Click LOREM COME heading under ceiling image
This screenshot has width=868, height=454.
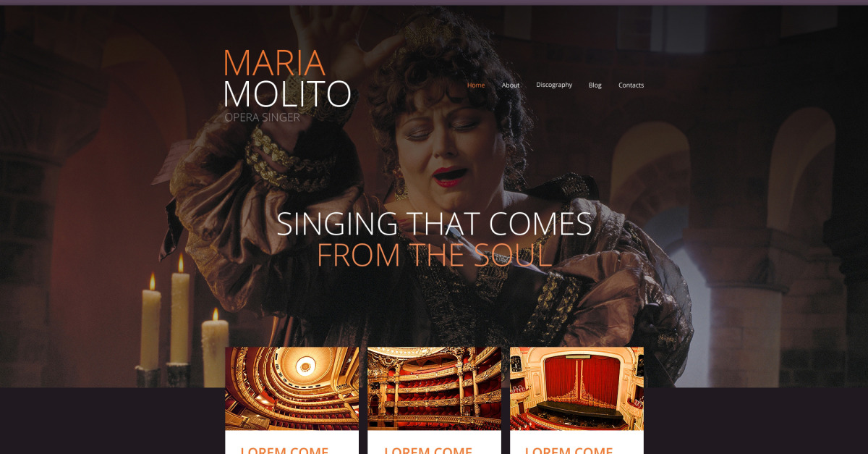coord(284,450)
